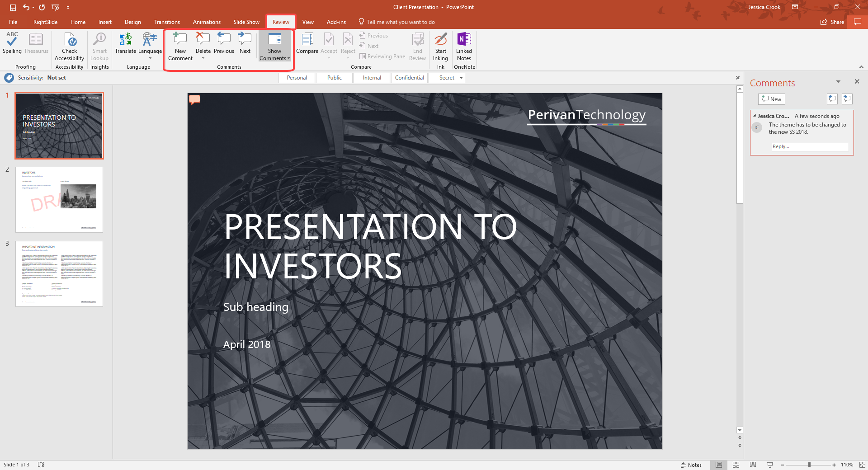Image resolution: width=868 pixels, height=470 pixels.
Task: Open the Undo history dropdown arrow
Action: [33, 7]
